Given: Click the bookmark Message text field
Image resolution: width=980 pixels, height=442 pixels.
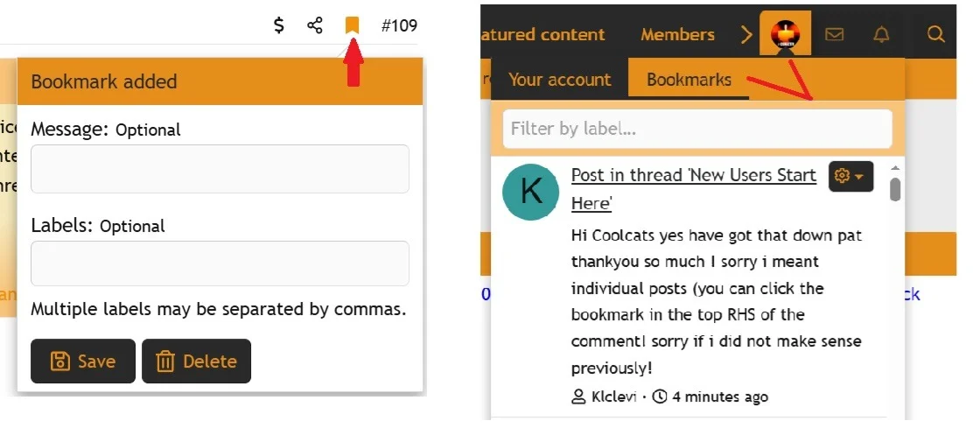Looking at the screenshot, I should 220,169.
